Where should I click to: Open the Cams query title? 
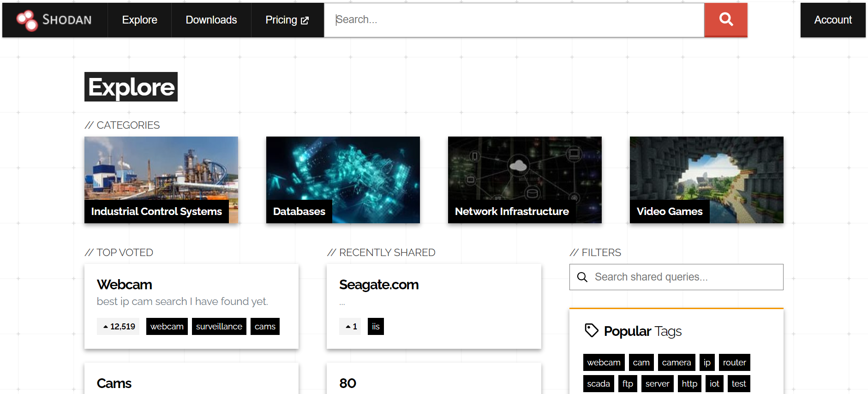coord(114,383)
